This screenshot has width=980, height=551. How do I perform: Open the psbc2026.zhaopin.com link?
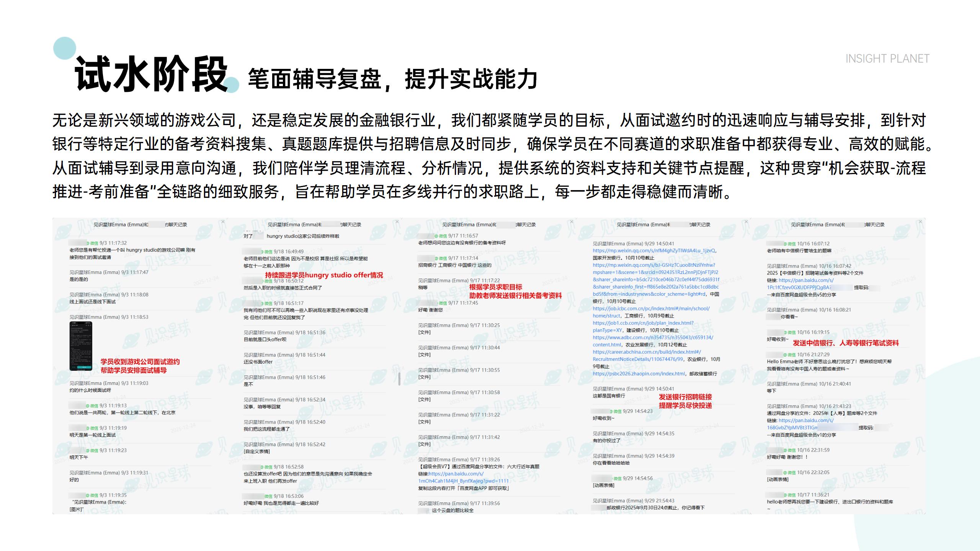pyautogui.click(x=639, y=374)
